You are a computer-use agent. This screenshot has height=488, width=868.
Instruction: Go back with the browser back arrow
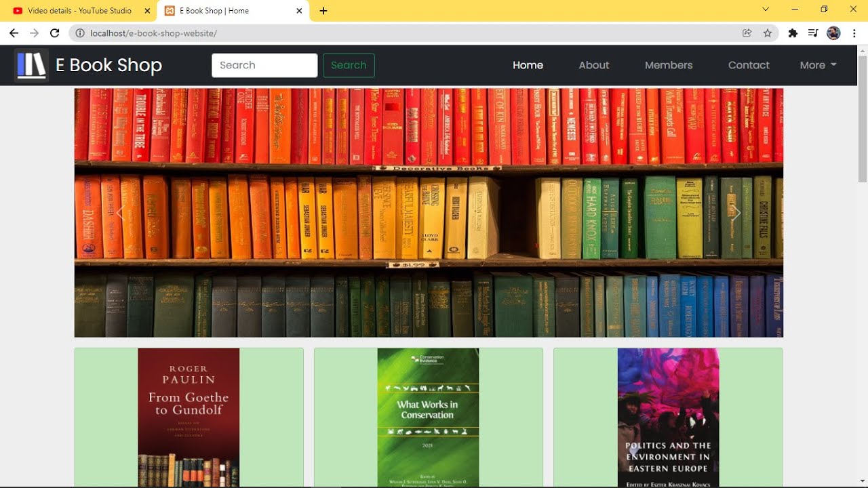(14, 33)
